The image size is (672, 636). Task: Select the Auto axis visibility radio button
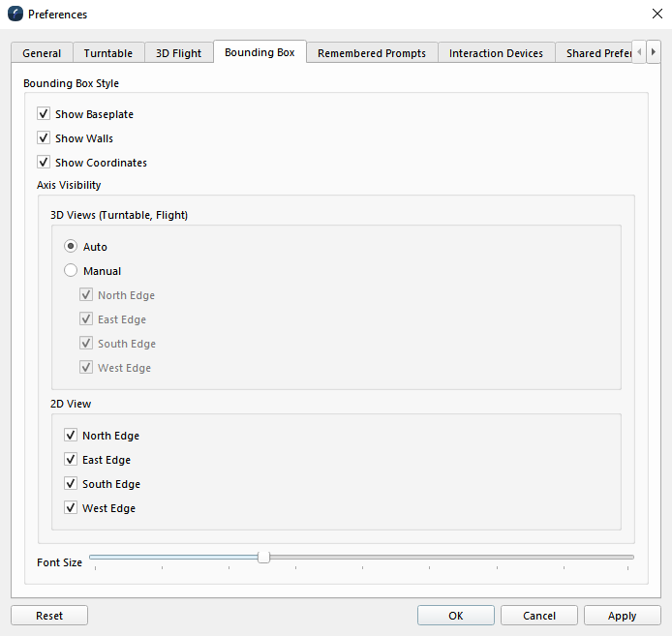point(71,247)
